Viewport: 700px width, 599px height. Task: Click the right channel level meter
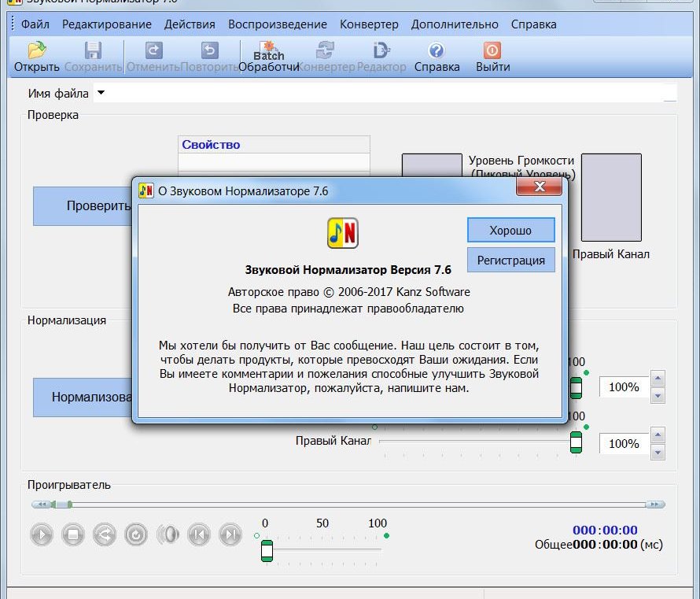(611, 198)
